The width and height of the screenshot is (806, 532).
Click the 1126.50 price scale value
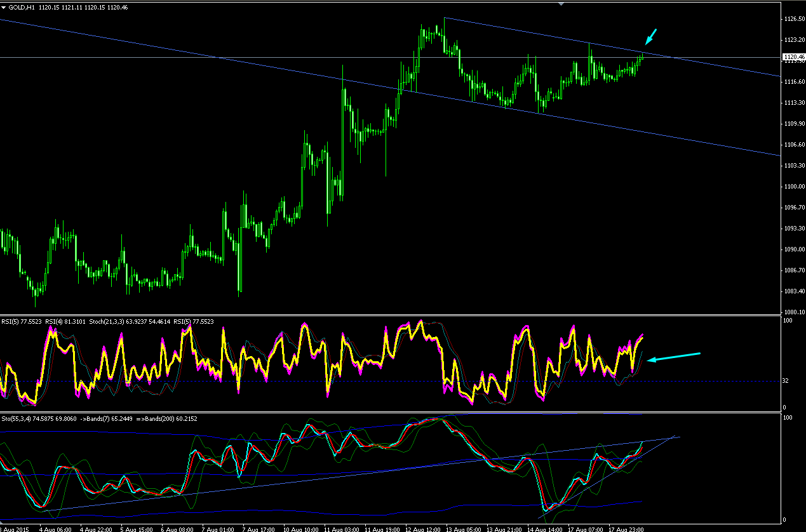click(x=795, y=19)
